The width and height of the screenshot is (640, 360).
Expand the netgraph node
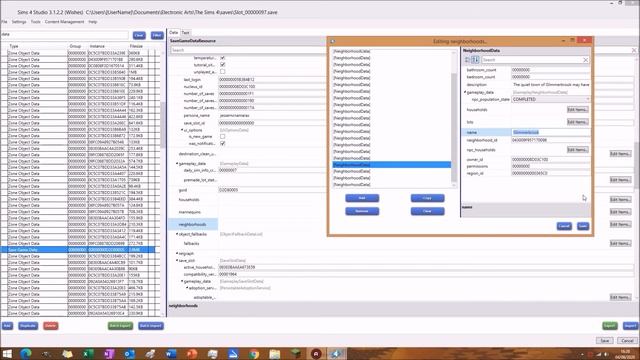point(177,253)
